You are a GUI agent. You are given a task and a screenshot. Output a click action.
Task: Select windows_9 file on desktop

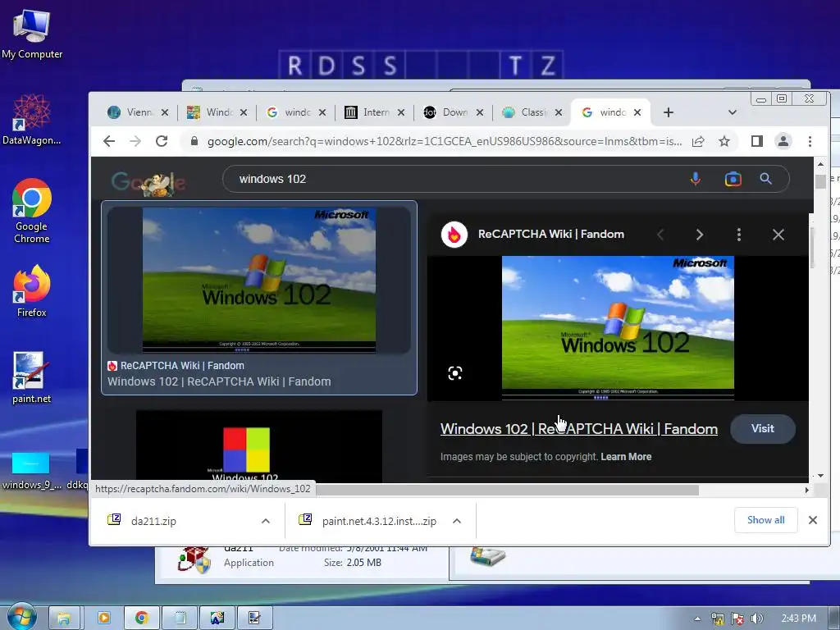click(31, 471)
